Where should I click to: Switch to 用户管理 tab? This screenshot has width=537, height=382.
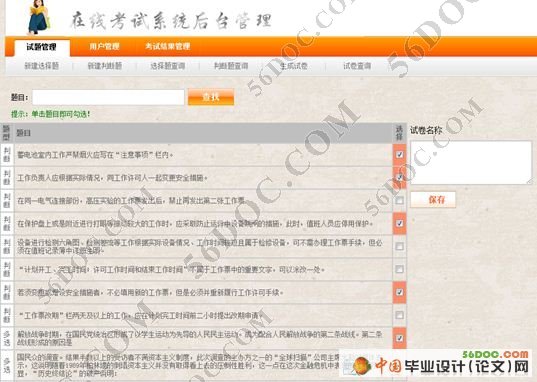[104, 46]
